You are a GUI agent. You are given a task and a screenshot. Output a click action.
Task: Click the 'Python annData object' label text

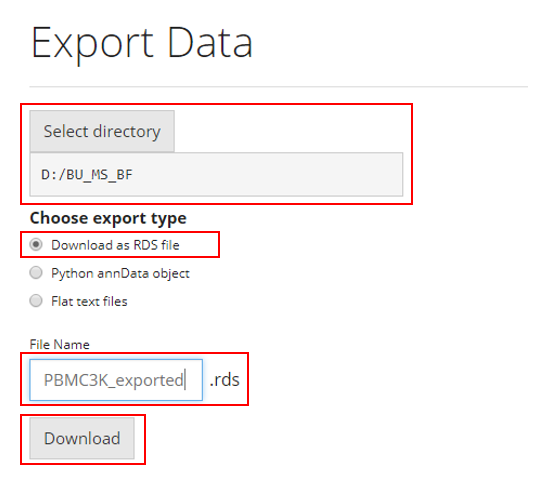coord(120,273)
